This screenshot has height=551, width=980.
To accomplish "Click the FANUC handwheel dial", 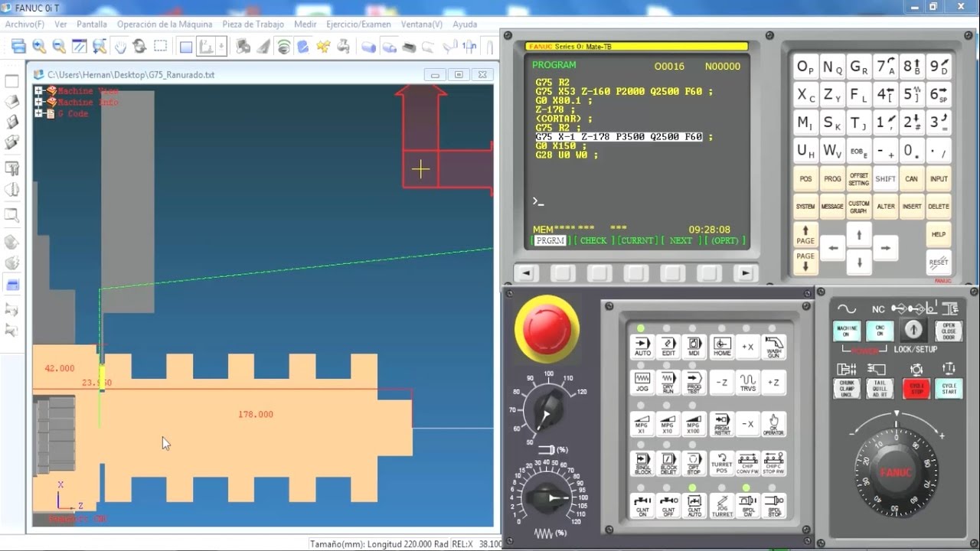I will click(896, 473).
